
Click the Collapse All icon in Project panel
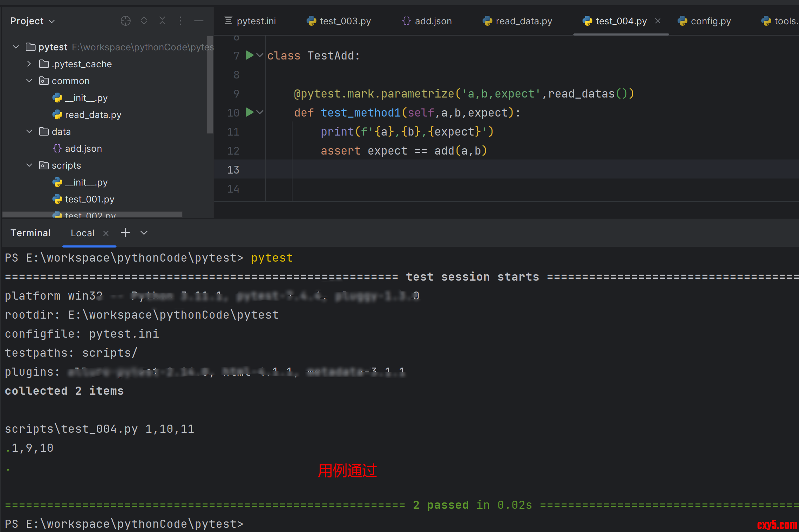click(162, 21)
